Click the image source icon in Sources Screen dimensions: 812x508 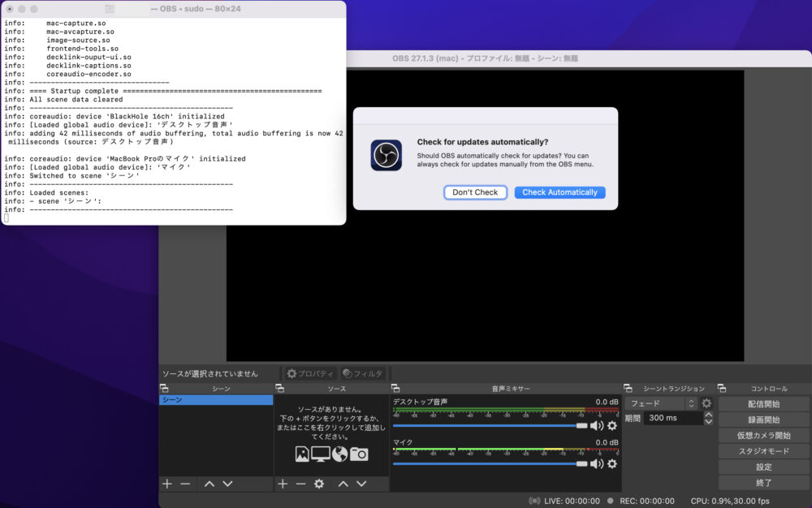coord(302,454)
